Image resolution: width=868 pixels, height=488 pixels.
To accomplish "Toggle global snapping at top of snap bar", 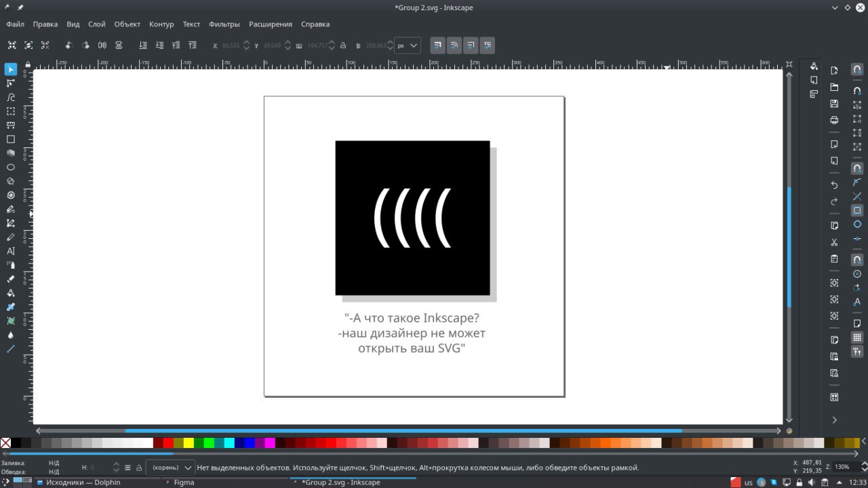I will tap(857, 70).
